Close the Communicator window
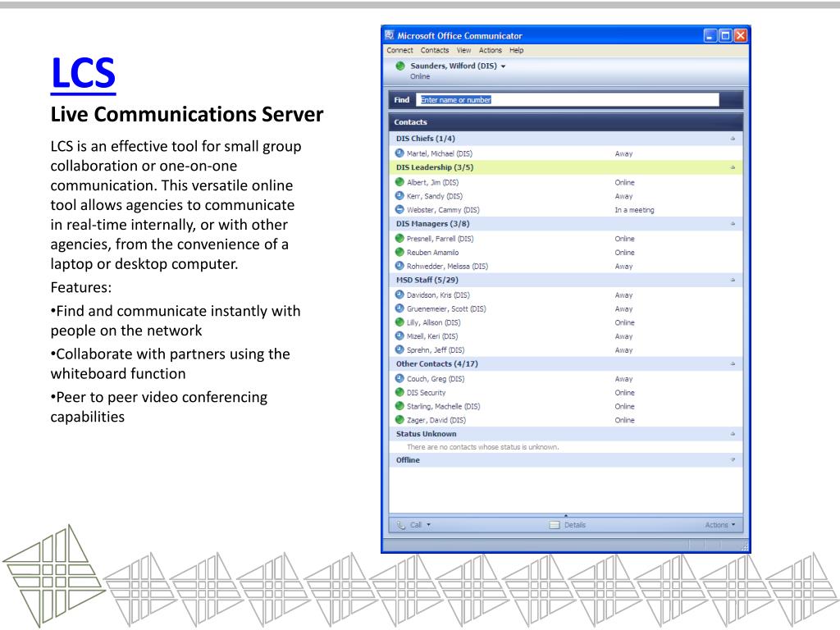This screenshot has height=630, width=840. click(x=741, y=35)
